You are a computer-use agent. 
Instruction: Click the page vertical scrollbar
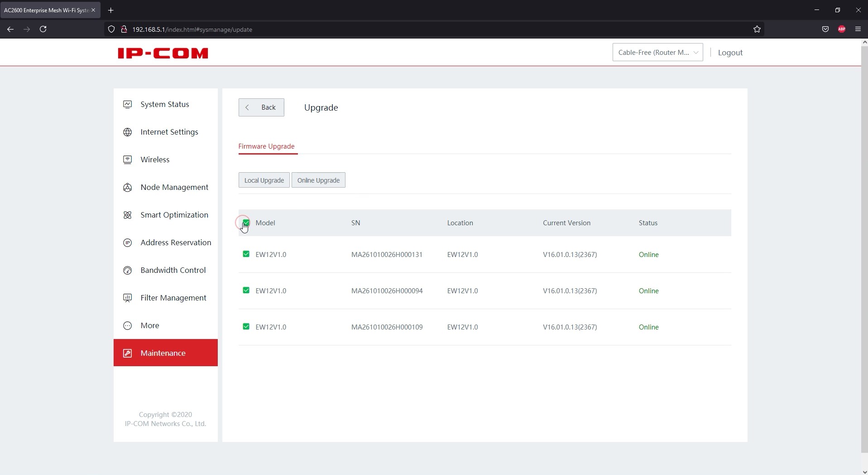point(864,249)
